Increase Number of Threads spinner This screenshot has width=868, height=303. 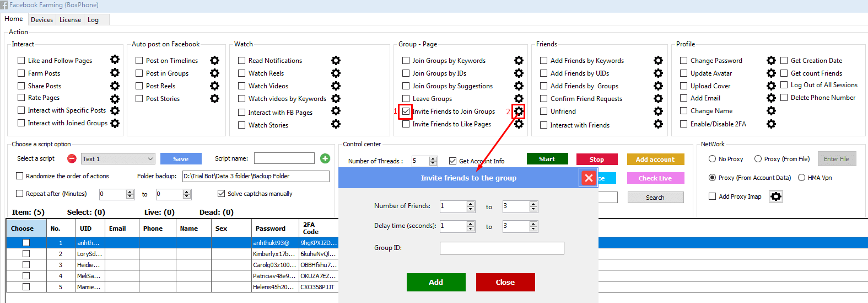pos(433,158)
